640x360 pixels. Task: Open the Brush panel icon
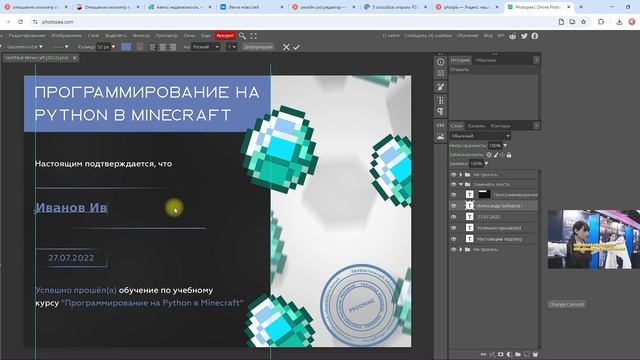pyautogui.click(x=440, y=87)
